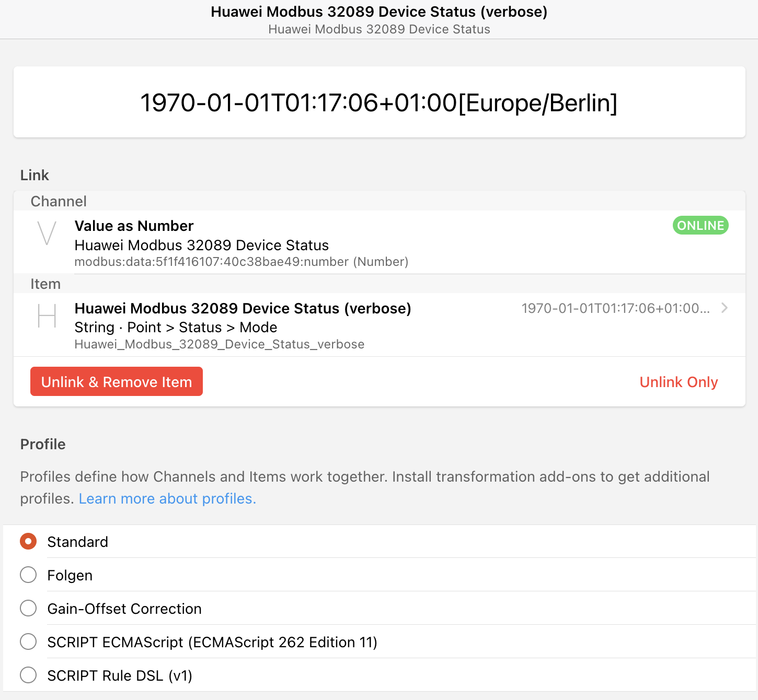The height and width of the screenshot is (700, 758).
Task: Select the Folgen profile radio button
Action: pos(28,575)
